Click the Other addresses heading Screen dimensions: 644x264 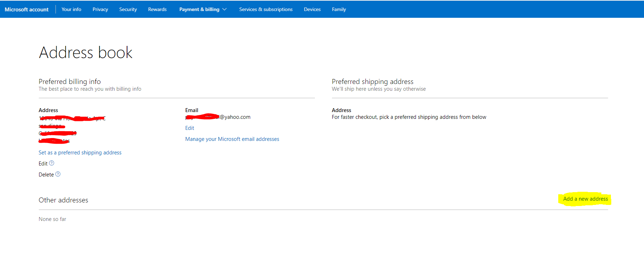[63, 200]
